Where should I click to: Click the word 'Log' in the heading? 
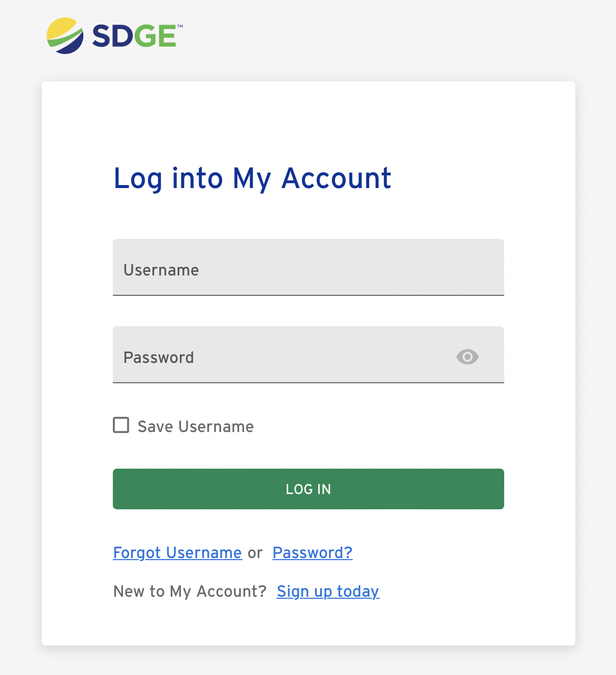click(138, 178)
